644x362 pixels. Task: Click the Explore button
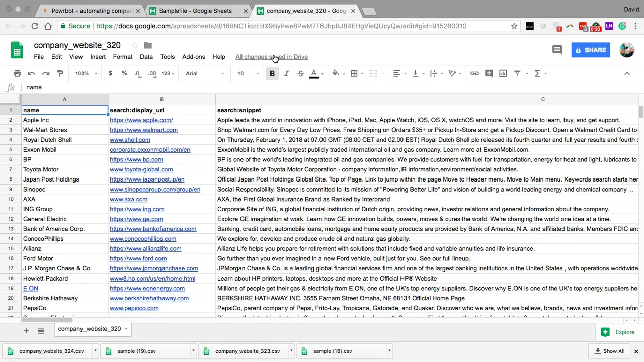click(x=618, y=332)
